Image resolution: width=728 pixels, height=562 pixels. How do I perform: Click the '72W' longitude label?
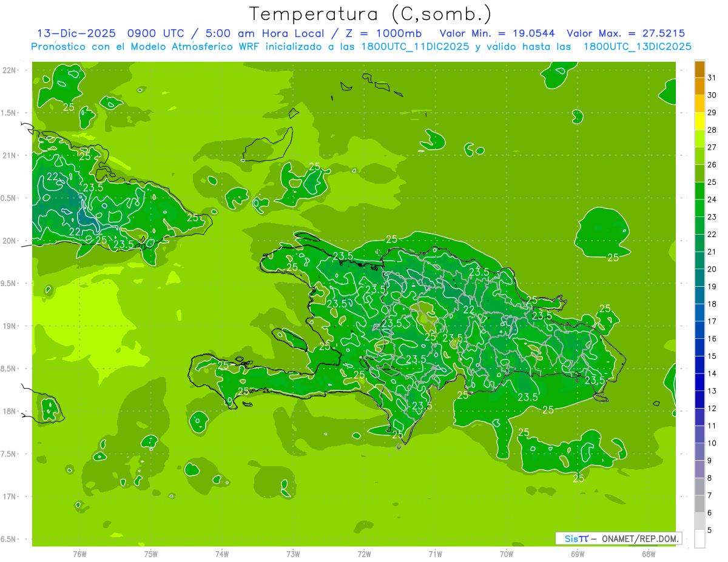pyautogui.click(x=364, y=554)
